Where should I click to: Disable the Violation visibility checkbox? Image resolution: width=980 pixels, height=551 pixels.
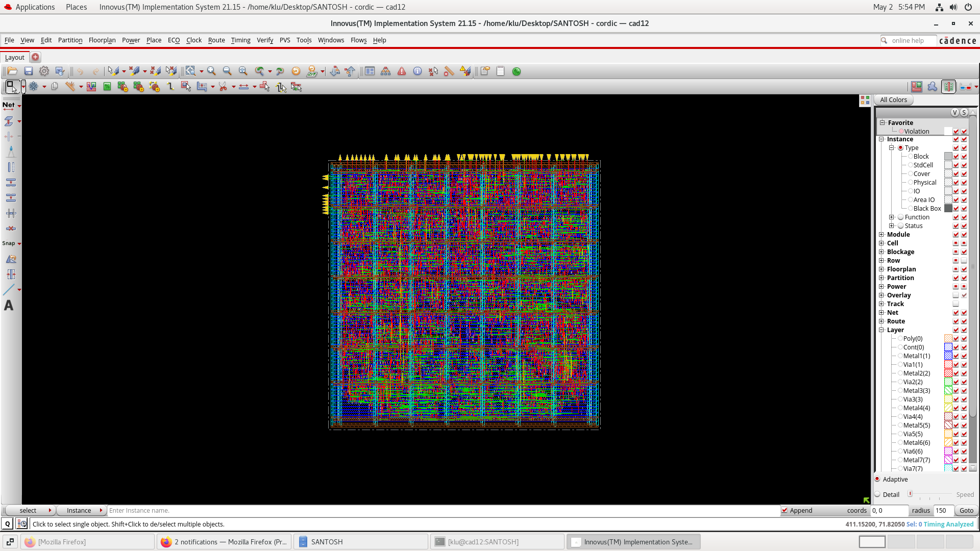pyautogui.click(x=956, y=131)
